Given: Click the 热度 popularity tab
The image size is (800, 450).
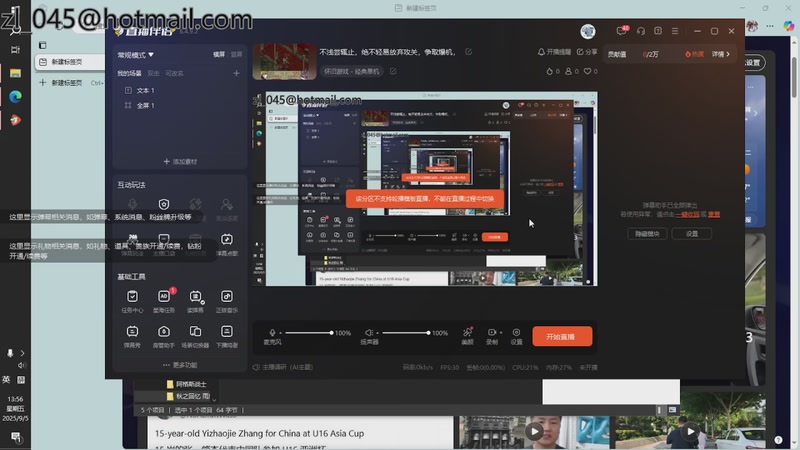Looking at the screenshot, I should [694, 54].
